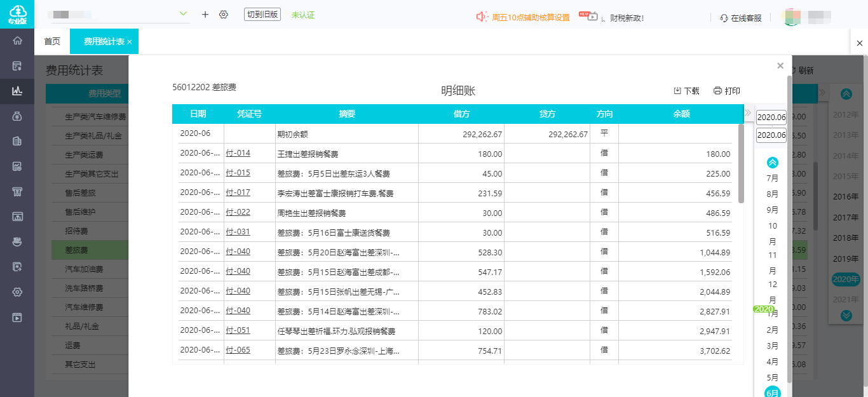Open the gear icon beside the plus

coord(223,14)
